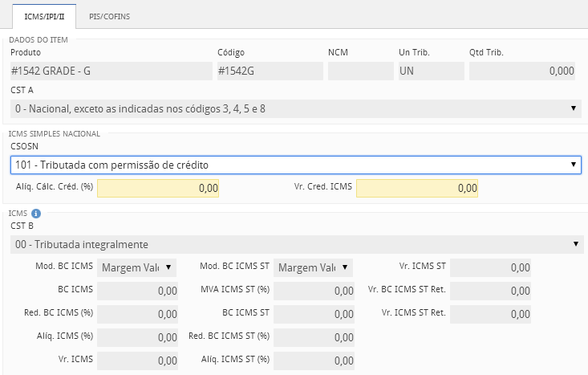The width and height of the screenshot is (588, 375).
Task: Click the Alíq. Cálc. Créd. (%) field
Action: 157,188
